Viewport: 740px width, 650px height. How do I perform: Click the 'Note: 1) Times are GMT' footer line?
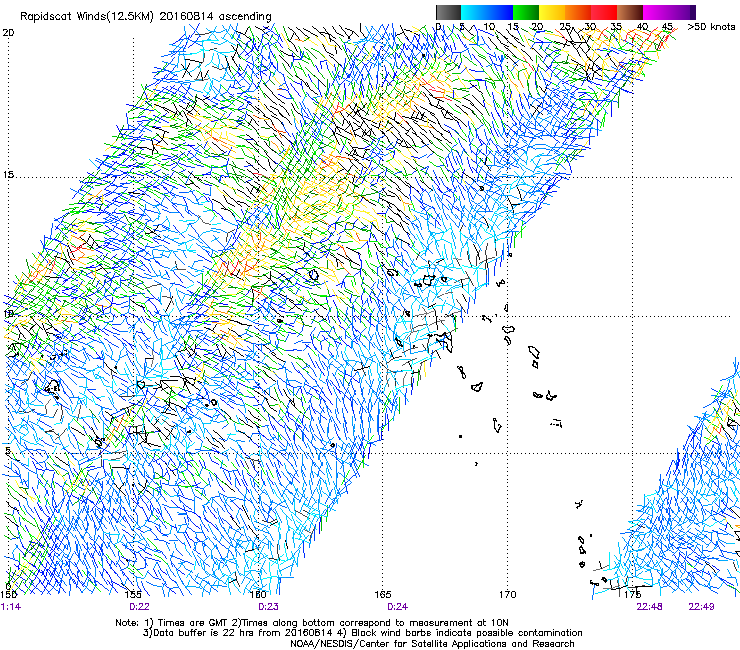(x=312, y=623)
